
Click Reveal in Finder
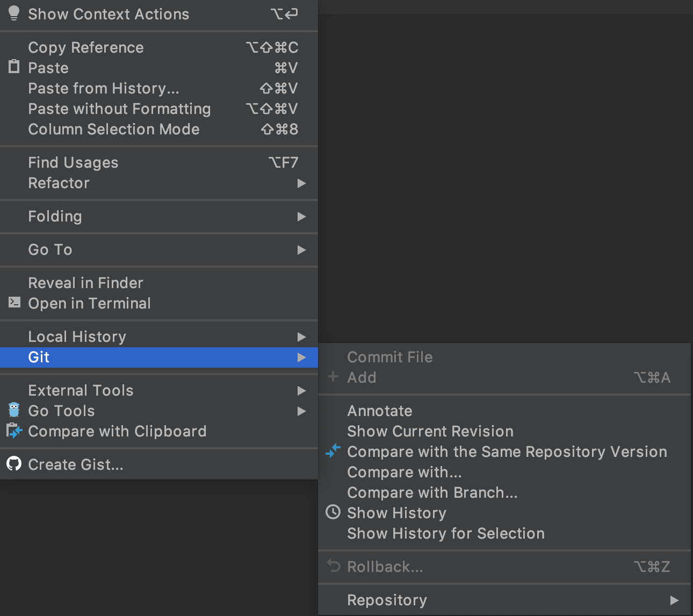(85, 283)
